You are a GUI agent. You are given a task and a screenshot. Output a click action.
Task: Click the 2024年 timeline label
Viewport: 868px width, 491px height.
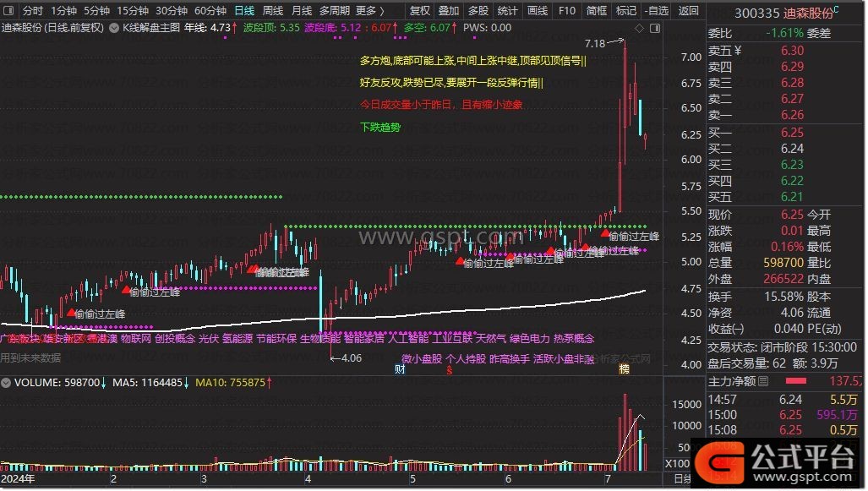[x=19, y=479]
